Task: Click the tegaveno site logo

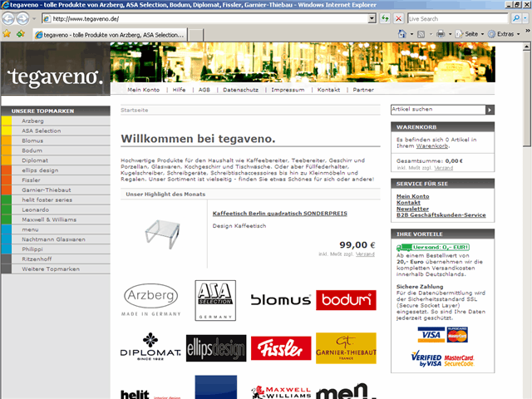Action: coord(56,76)
